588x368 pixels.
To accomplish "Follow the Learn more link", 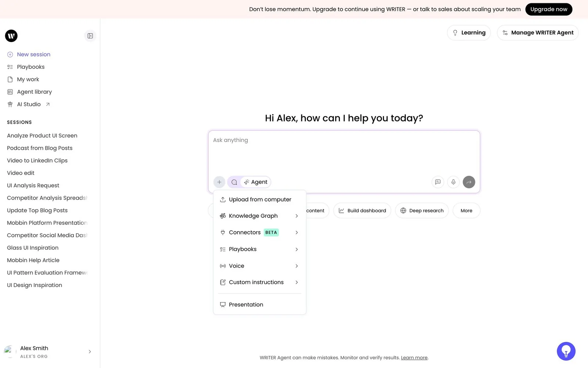I will click(414, 357).
